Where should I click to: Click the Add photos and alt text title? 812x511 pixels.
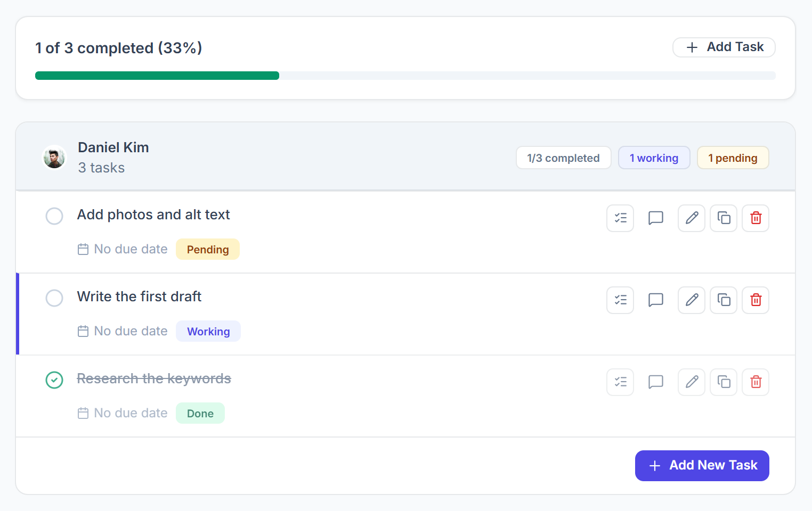pos(153,215)
